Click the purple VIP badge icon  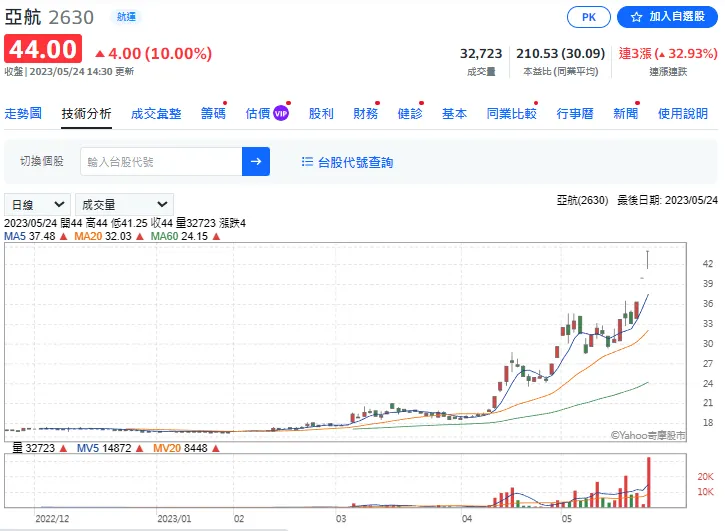281,113
